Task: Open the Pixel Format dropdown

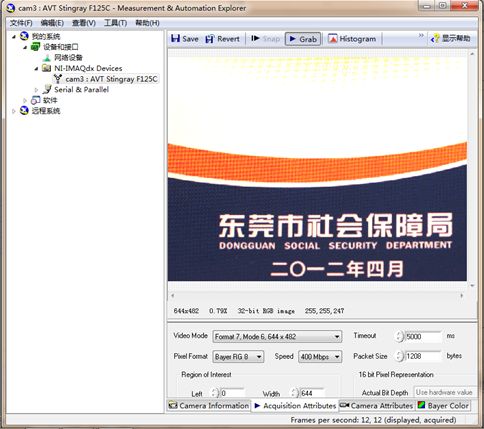Action: tap(238, 357)
